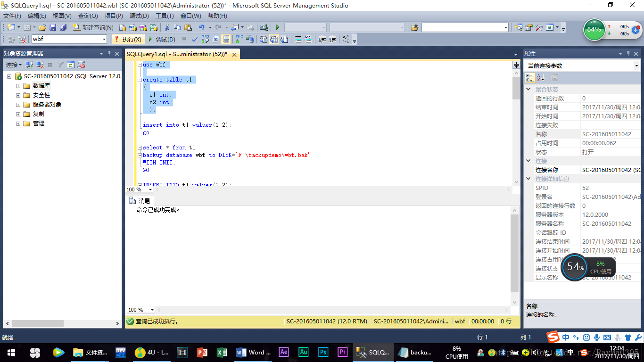Click the 调试(D) debug button
Screen dimensions: 644x362
tap(162, 39)
